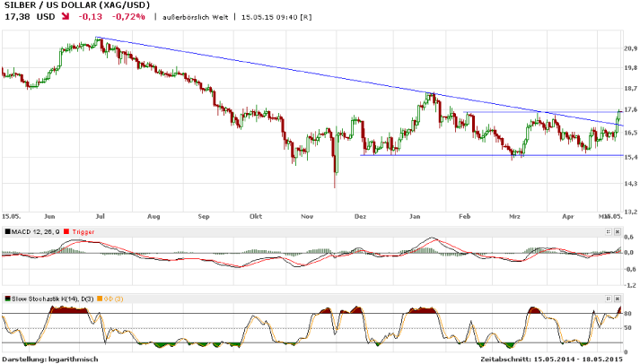This screenshot has height=364, width=640.
Task: Click the MACD 12, 26, 9 label
Action: point(36,230)
